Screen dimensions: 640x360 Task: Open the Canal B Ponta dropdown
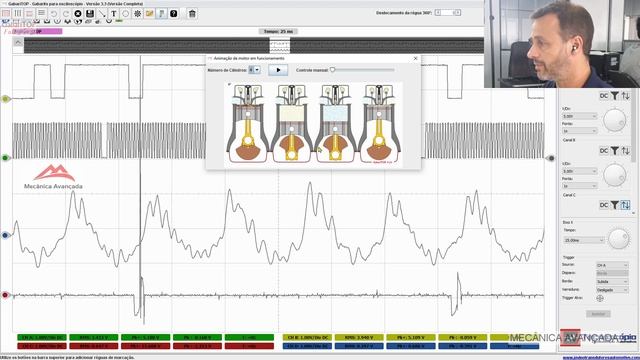click(x=580, y=186)
